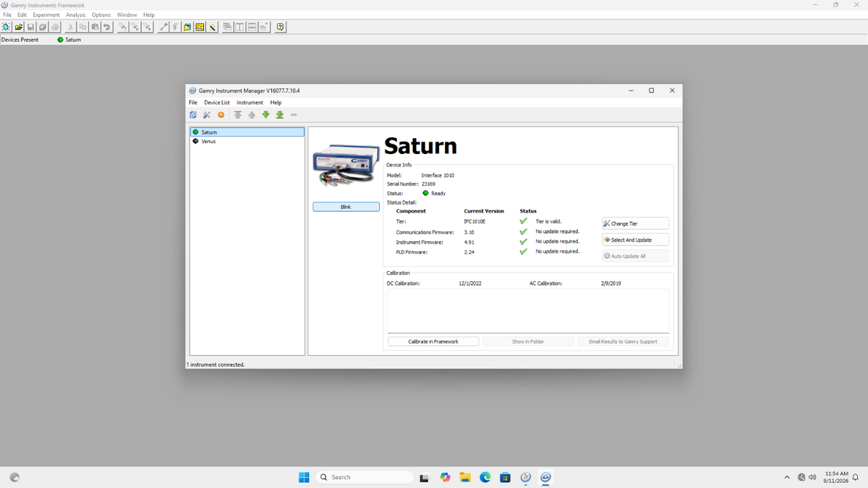
Task: Click the move-to-top arrow icon
Action: click(x=237, y=114)
